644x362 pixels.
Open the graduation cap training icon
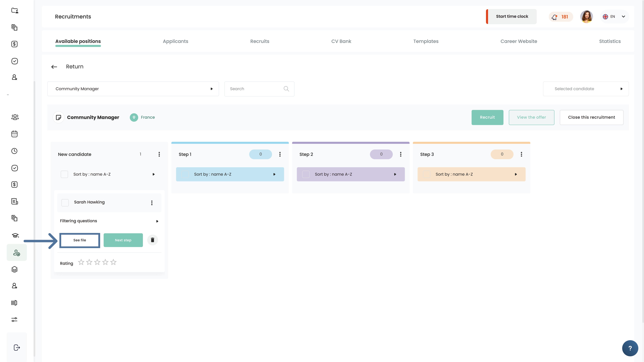pos(15,235)
